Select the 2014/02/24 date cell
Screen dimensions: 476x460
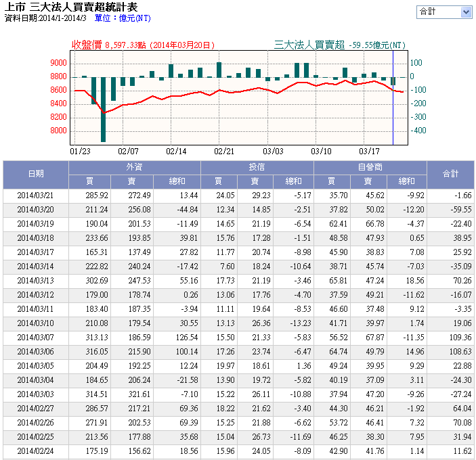(35, 451)
